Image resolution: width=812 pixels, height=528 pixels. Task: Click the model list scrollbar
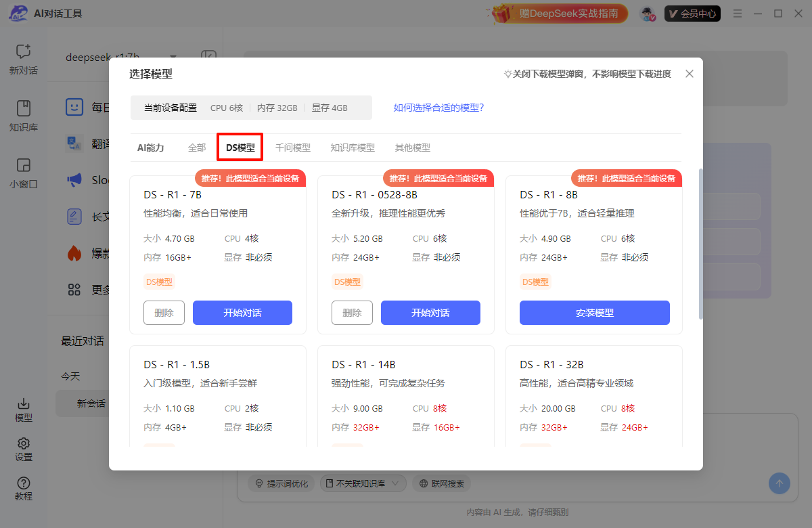click(x=701, y=244)
